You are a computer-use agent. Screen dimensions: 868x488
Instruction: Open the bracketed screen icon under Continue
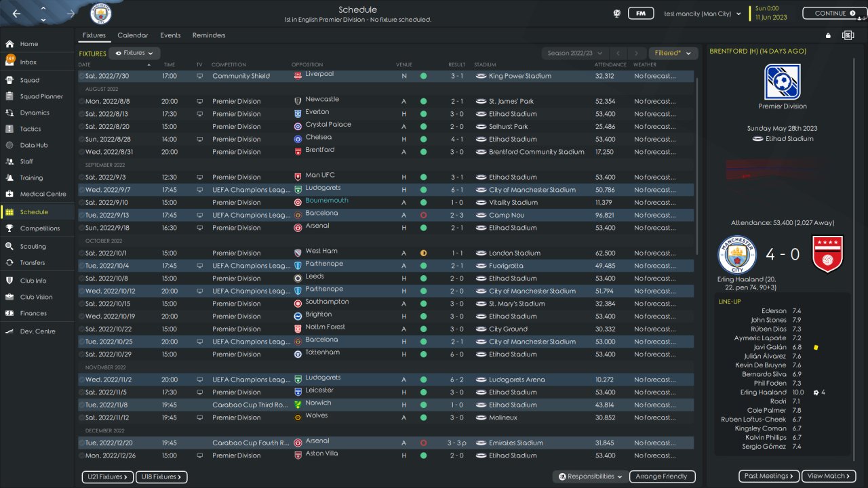(848, 35)
